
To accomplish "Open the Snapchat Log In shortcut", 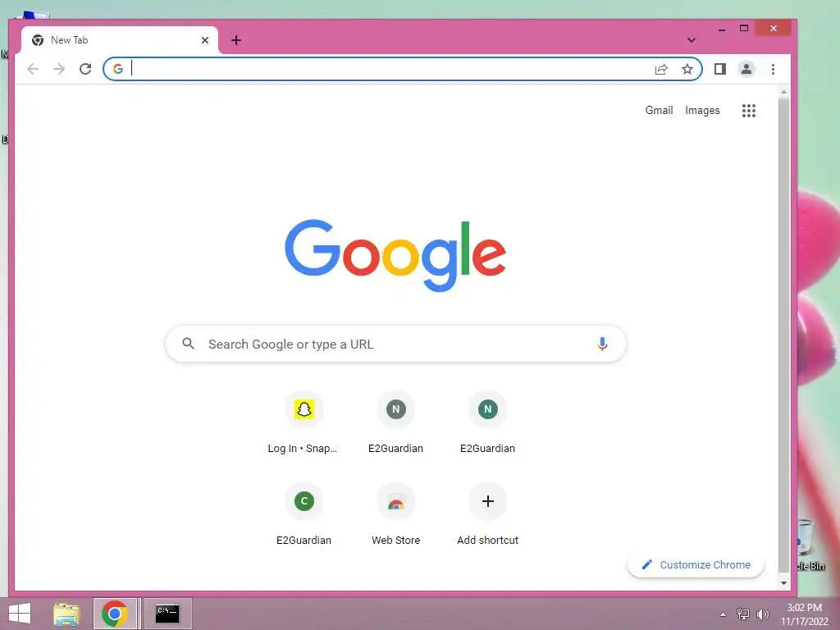I will tap(304, 423).
